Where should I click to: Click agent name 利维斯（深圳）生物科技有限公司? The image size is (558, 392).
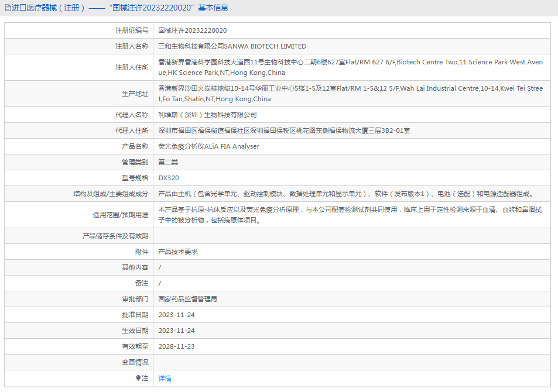point(207,115)
